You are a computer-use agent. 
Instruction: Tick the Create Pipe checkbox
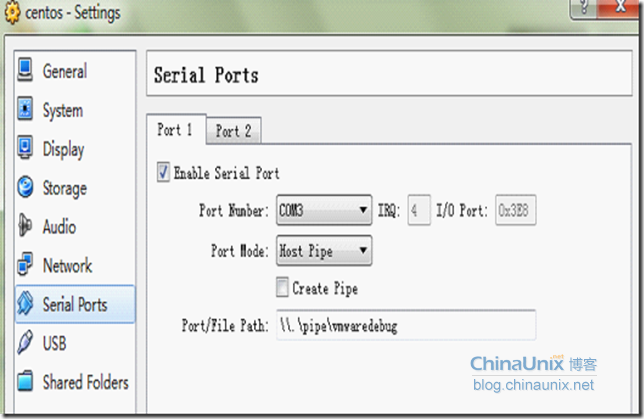[x=282, y=287]
